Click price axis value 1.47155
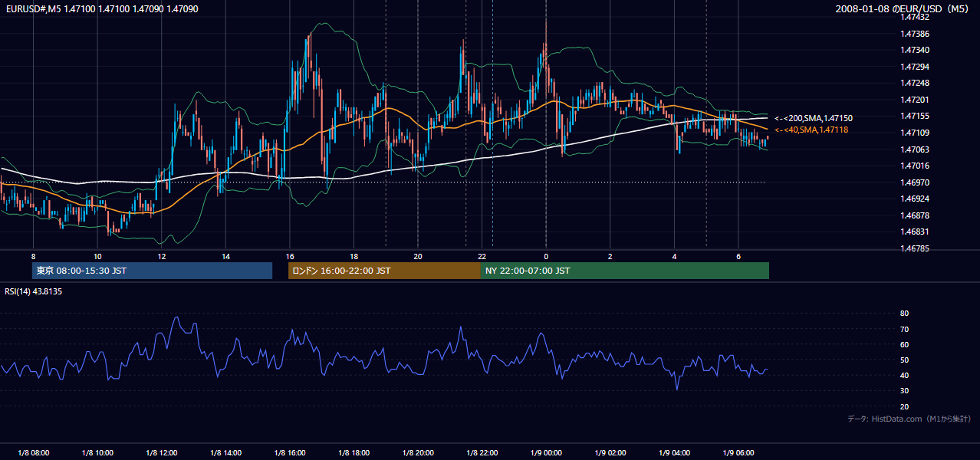The width and height of the screenshot is (980, 460). [915, 116]
